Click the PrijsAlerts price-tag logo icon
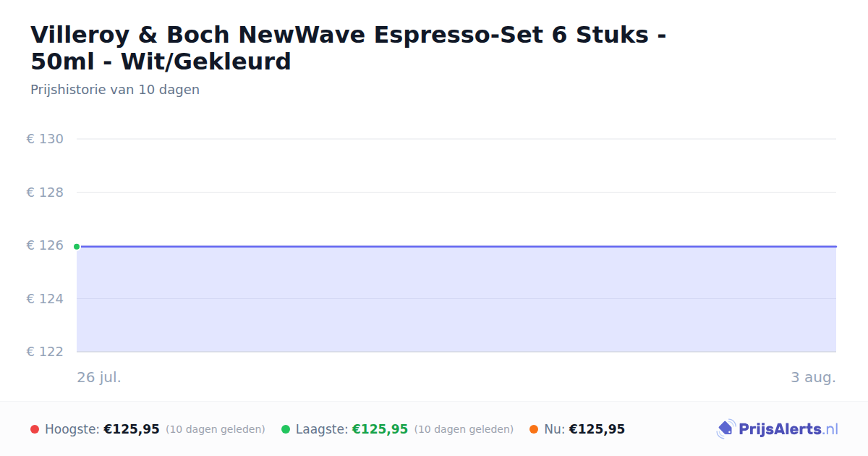The image size is (868, 456). pos(726,429)
